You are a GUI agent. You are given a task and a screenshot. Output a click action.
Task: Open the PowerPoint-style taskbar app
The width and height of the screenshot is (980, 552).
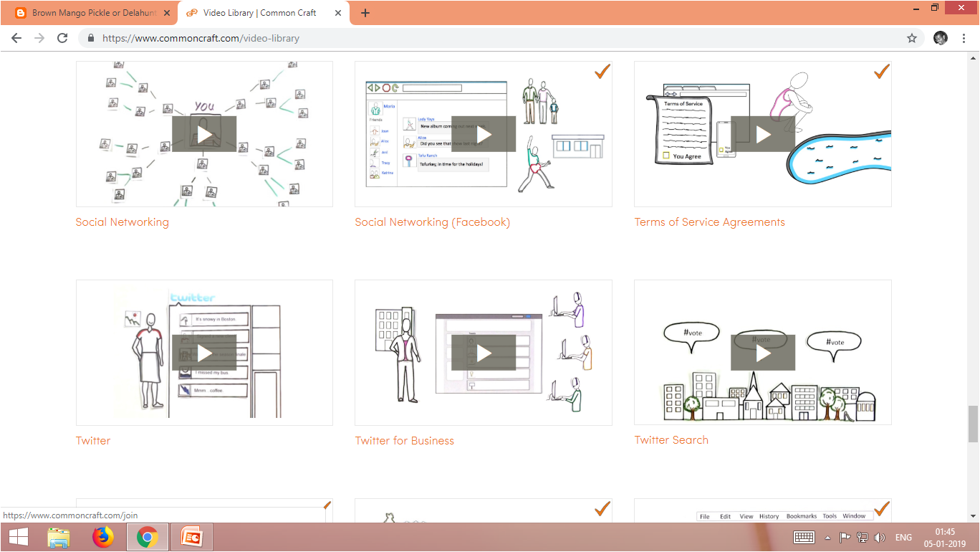tap(192, 537)
